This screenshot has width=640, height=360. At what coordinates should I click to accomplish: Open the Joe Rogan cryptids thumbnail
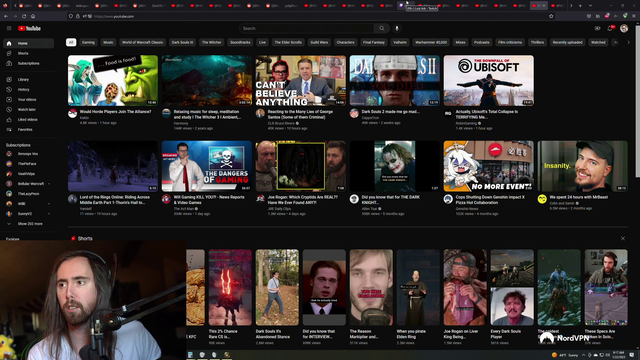pyautogui.click(x=301, y=166)
